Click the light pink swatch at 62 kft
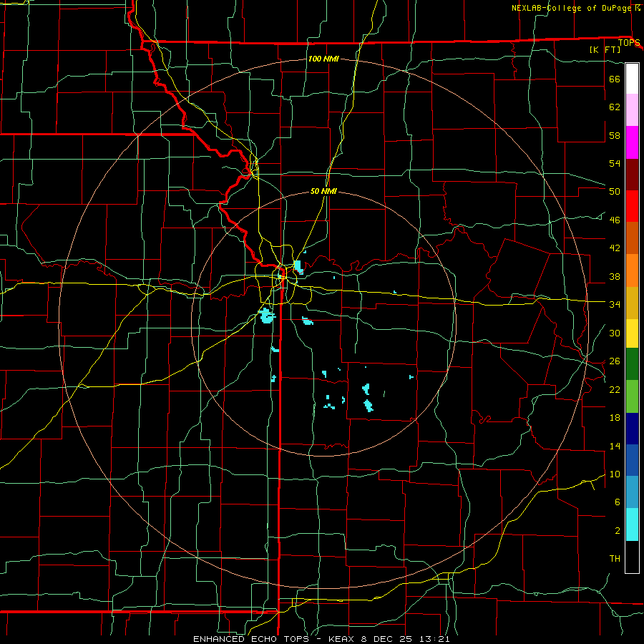Image resolution: width=644 pixels, height=644 pixels. (632, 109)
